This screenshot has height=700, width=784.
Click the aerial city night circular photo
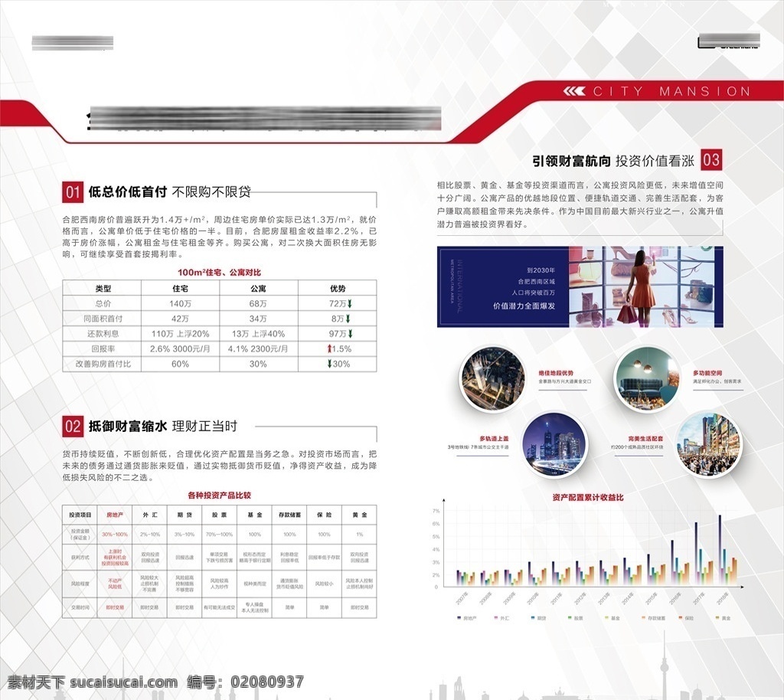pos(492,379)
